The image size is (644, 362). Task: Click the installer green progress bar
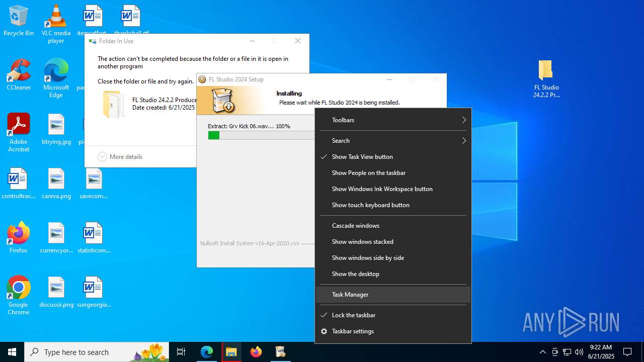point(213,135)
